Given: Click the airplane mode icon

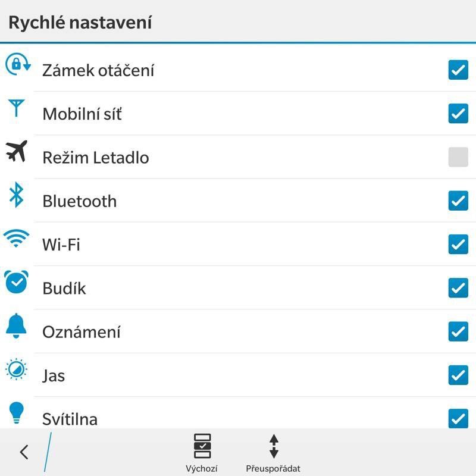Looking at the screenshot, I should pos(17,151).
